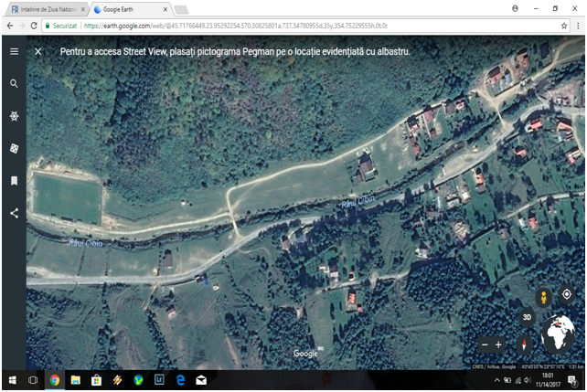Toggle the 3D view button
This screenshot has width=587, height=392.
[527, 318]
